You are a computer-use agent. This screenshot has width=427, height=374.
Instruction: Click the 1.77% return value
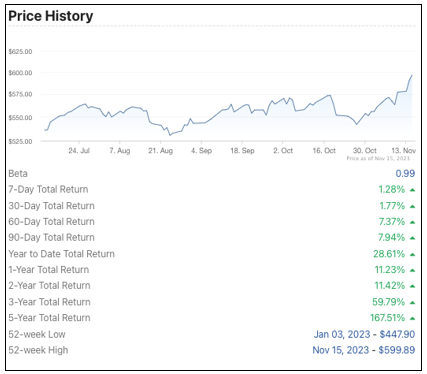coord(392,206)
